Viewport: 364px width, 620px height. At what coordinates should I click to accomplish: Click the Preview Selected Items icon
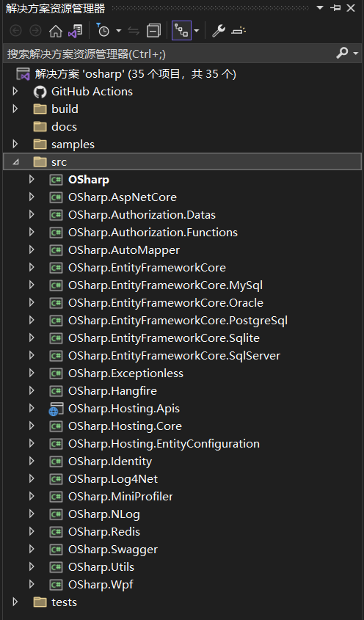[x=239, y=31]
